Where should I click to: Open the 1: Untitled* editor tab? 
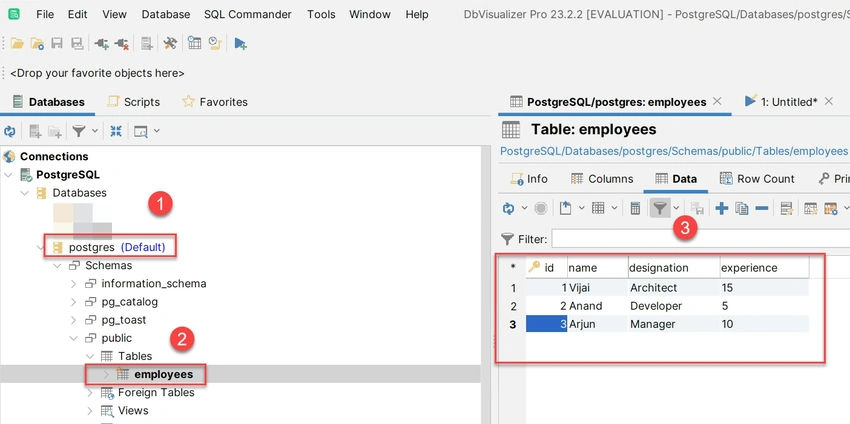(781, 101)
